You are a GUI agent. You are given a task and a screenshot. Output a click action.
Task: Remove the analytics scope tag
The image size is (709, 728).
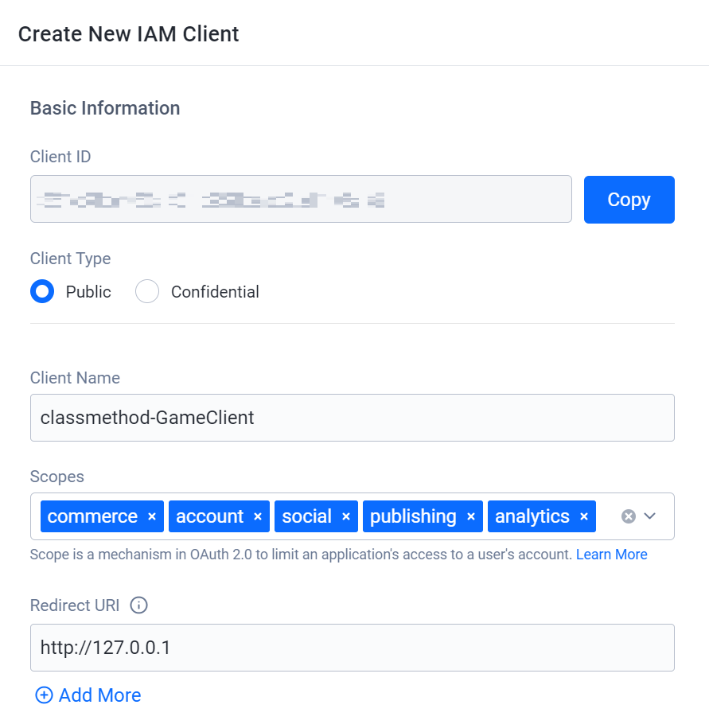click(x=584, y=517)
